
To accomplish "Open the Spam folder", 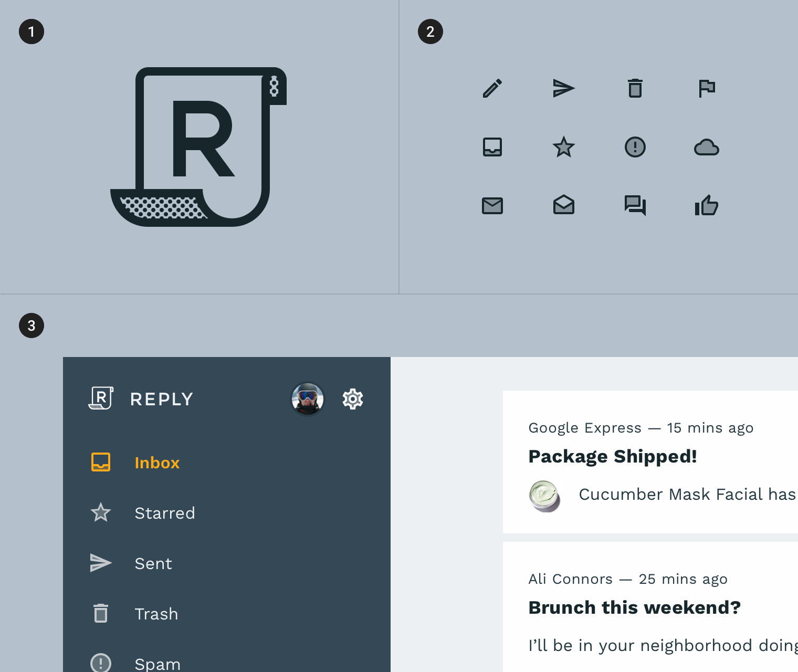I will pyautogui.click(x=157, y=663).
